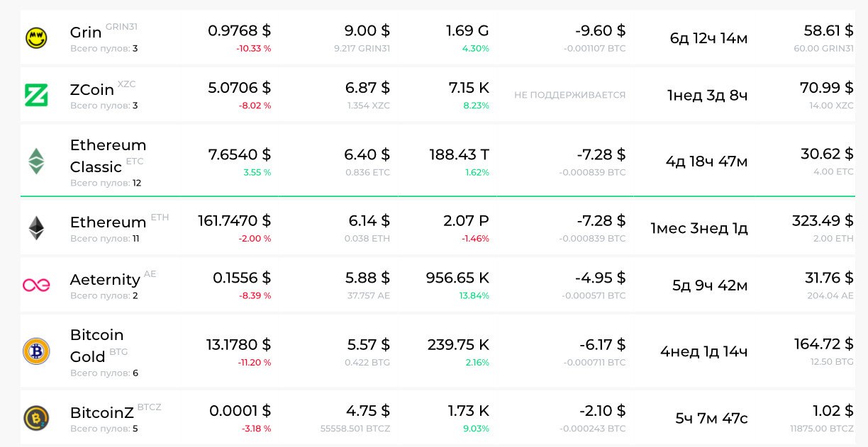Click Aeternity price 0.1556 $
Screen dimensions: 868x447
click(242, 278)
